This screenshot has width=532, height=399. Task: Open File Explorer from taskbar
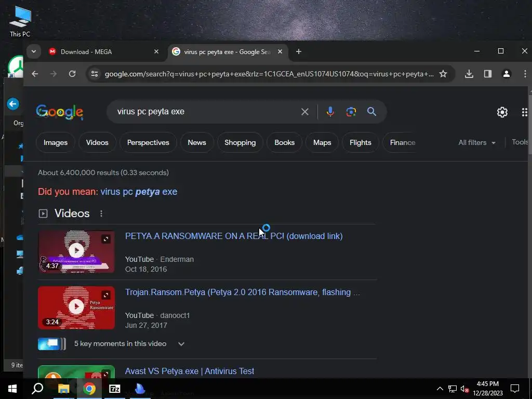tap(63, 389)
